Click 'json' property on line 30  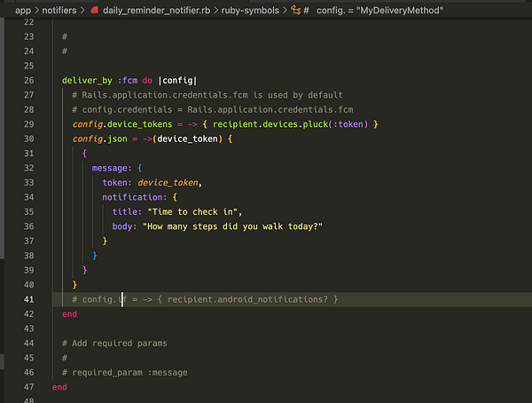coord(117,139)
